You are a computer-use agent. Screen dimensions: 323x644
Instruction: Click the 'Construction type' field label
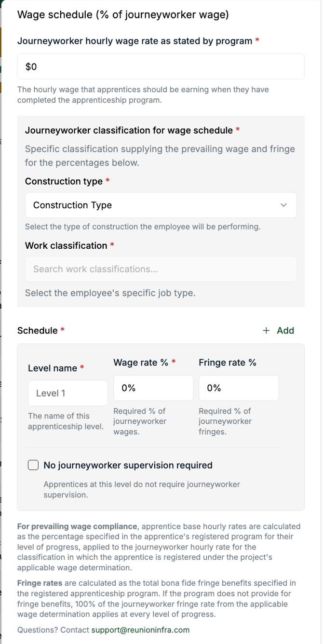point(64,181)
